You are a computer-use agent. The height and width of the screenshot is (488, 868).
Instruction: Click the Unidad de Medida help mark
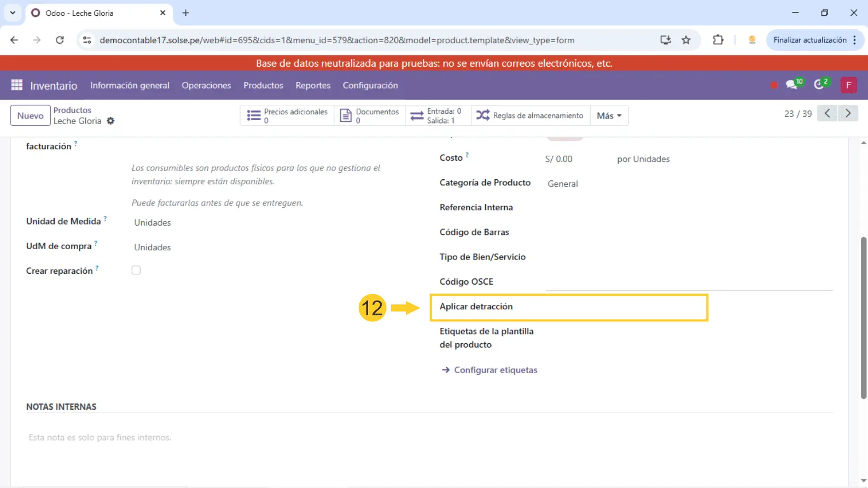(x=105, y=218)
